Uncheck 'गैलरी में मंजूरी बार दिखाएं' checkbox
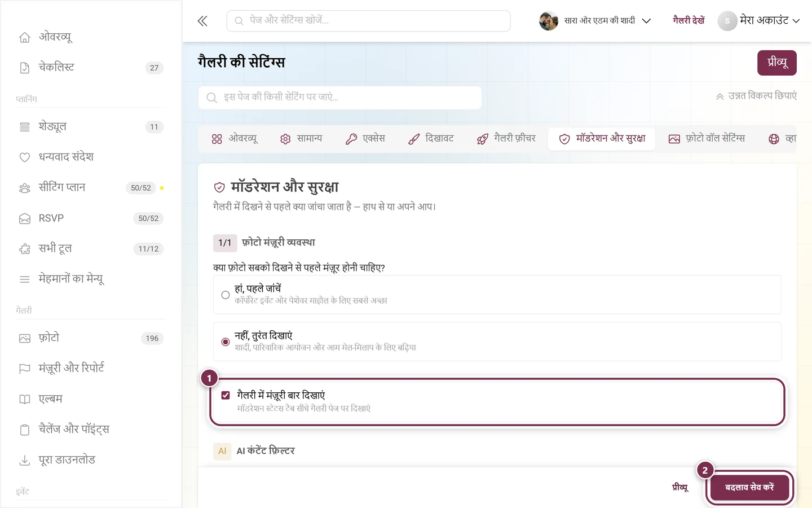The image size is (812, 508). tap(226, 395)
